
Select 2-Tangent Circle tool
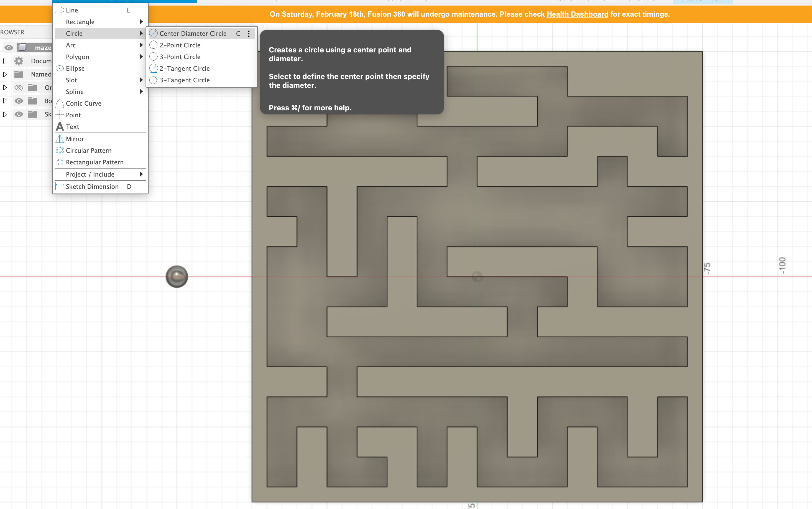[x=185, y=68]
